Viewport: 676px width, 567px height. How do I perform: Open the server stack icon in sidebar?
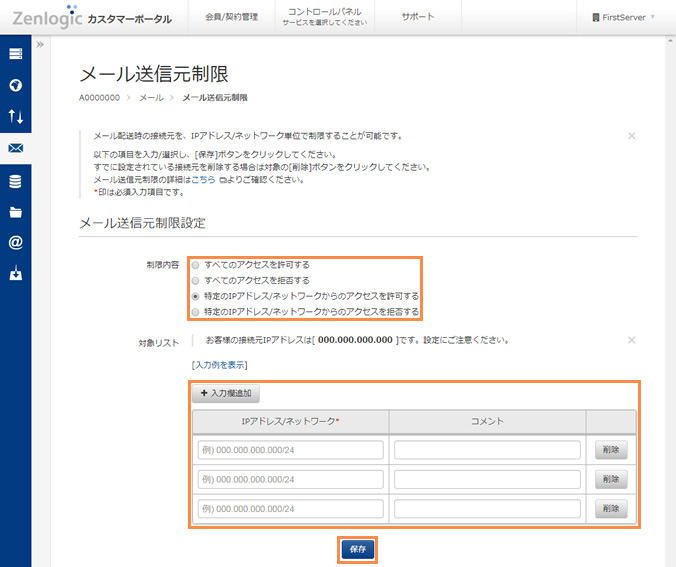[16, 54]
